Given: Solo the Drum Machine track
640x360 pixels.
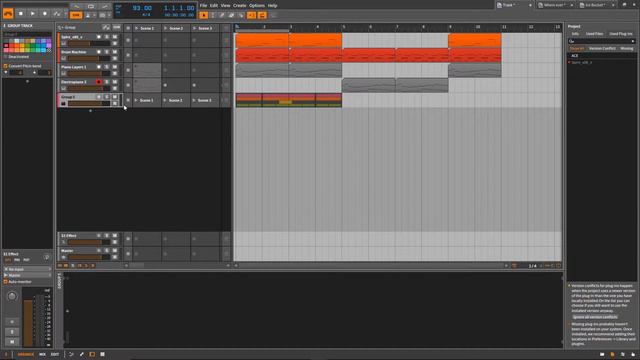Looking at the screenshot, I should pos(107,52).
